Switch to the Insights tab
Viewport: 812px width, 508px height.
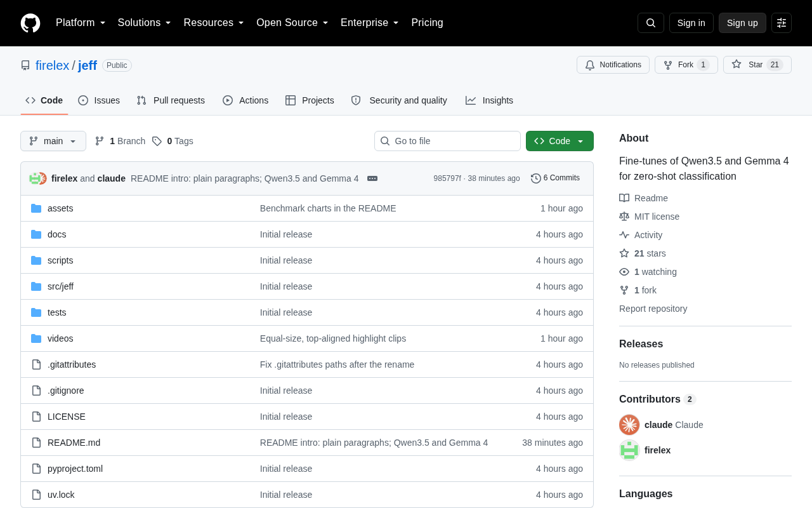point(489,100)
